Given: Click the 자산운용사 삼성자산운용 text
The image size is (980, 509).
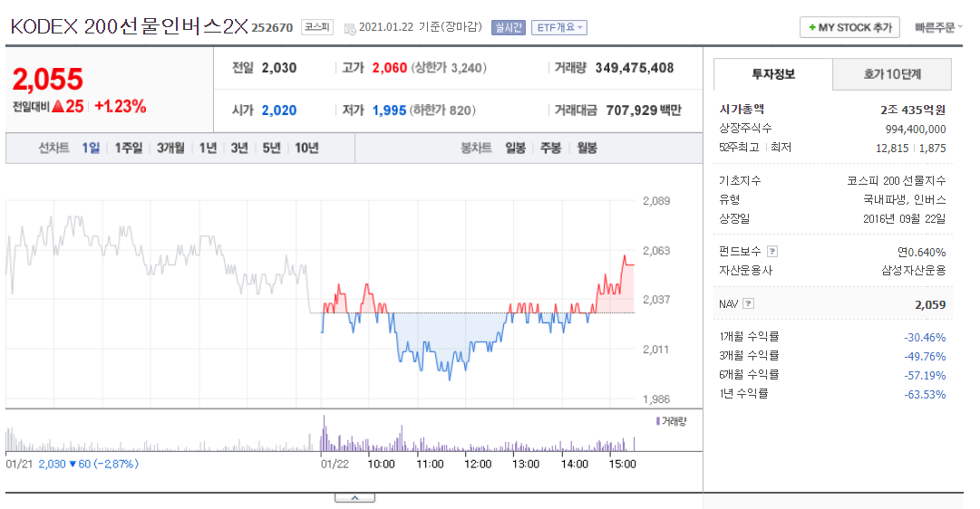Looking at the screenshot, I should [x=913, y=271].
